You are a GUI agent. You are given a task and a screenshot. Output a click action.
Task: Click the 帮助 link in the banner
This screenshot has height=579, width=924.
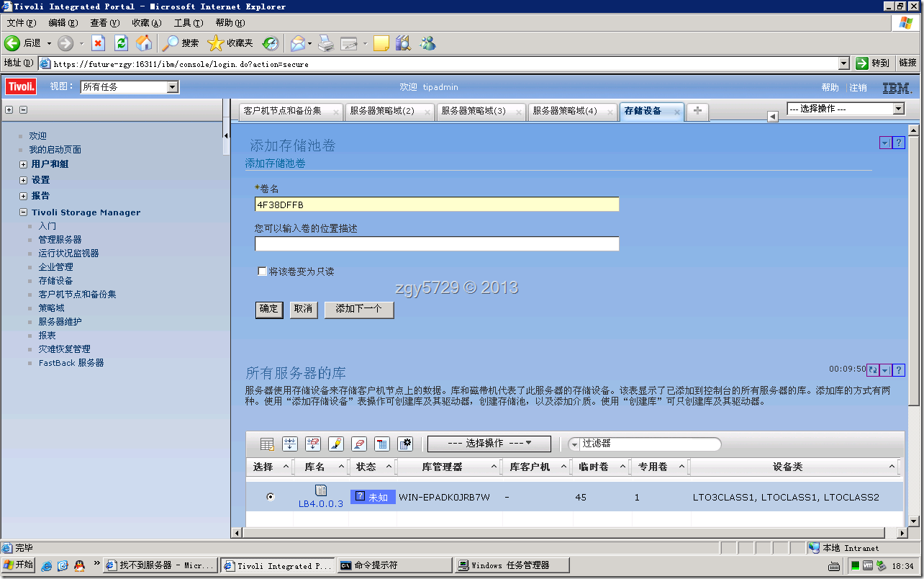(x=830, y=88)
